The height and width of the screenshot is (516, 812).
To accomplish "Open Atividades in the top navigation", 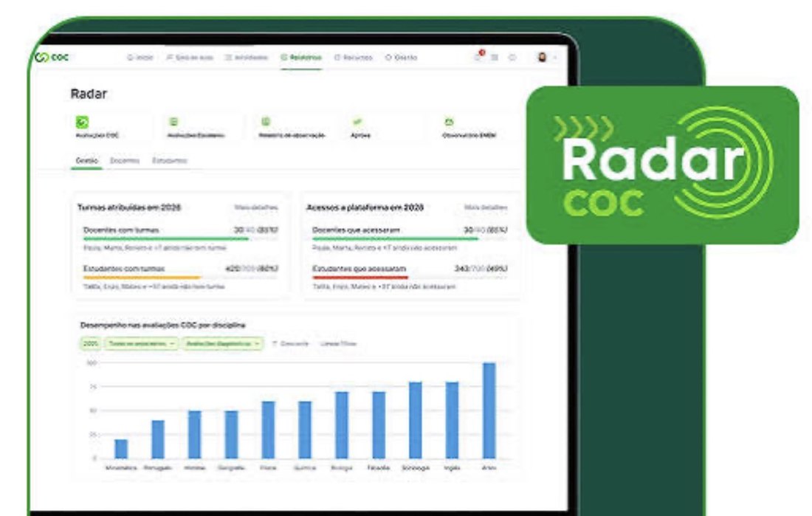I will click(x=247, y=58).
